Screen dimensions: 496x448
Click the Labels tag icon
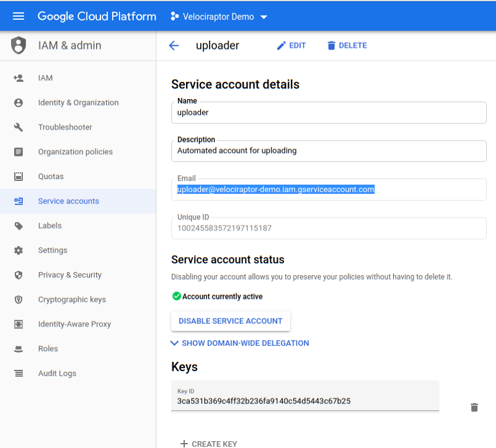tap(19, 226)
